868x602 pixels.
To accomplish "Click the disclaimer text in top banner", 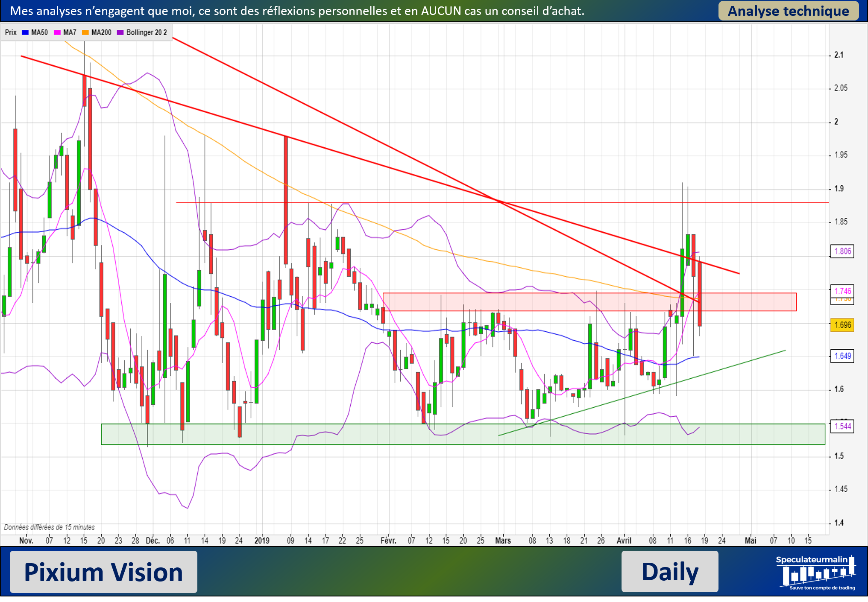I will tap(297, 11).
